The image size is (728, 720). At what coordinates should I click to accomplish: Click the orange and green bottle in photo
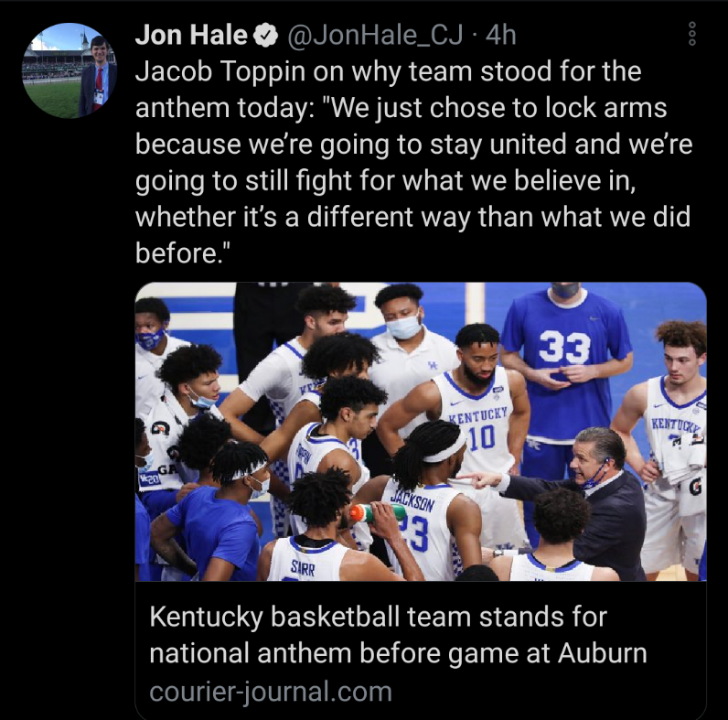(374, 513)
